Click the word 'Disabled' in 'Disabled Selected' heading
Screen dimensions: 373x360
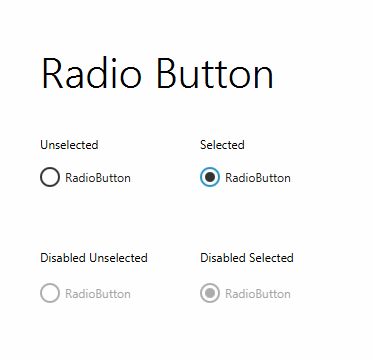point(222,258)
